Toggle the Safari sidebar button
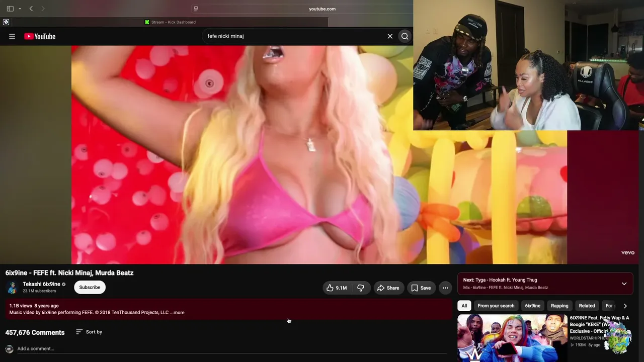 coord(10,9)
